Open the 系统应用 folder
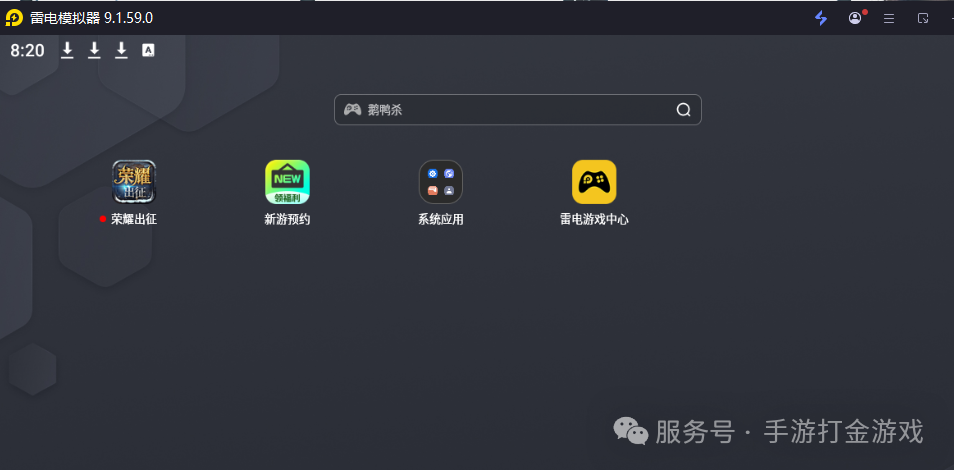Image resolution: width=954 pixels, height=470 pixels. coord(440,181)
